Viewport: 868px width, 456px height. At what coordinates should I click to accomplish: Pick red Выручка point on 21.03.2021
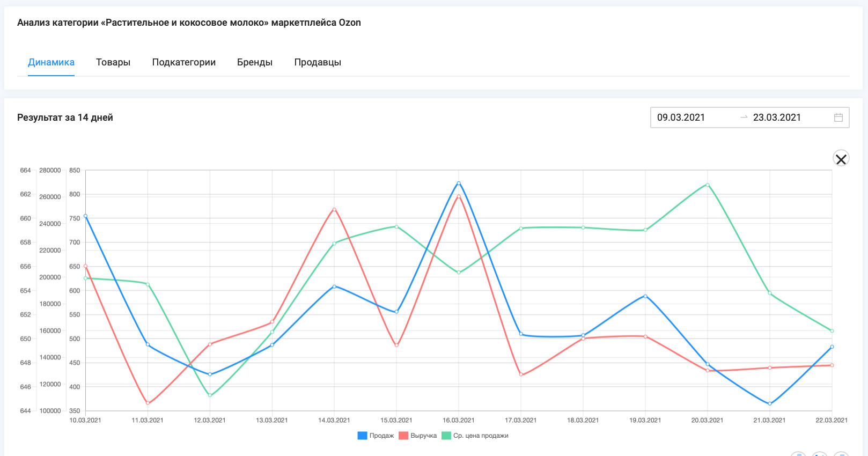tap(770, 367)
